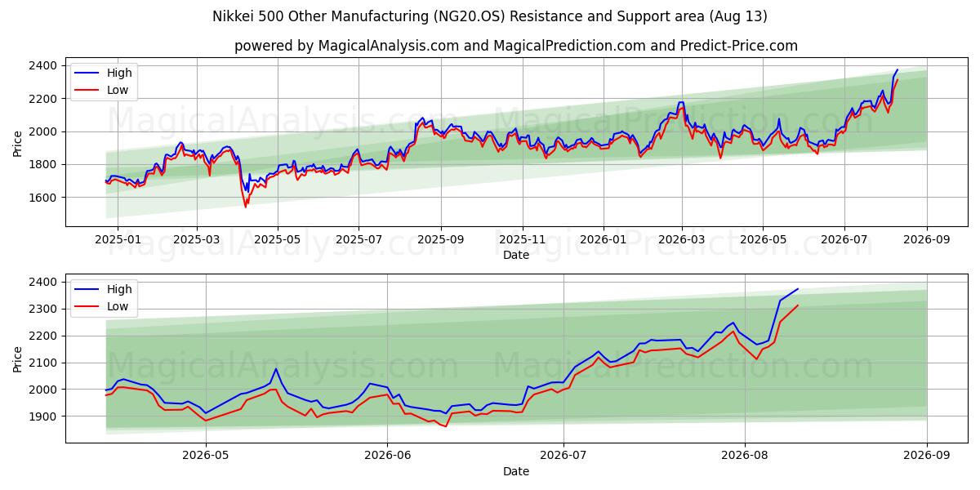Click the '2025-03' x-axis label in the top chart
980x490 pixels.
(x=197, y=239)
